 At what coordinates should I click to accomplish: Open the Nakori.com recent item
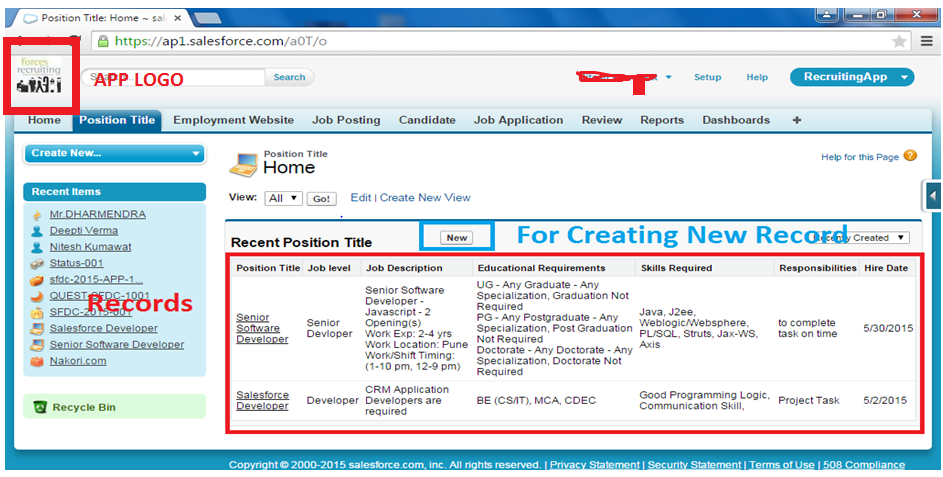tap(78, 361)
